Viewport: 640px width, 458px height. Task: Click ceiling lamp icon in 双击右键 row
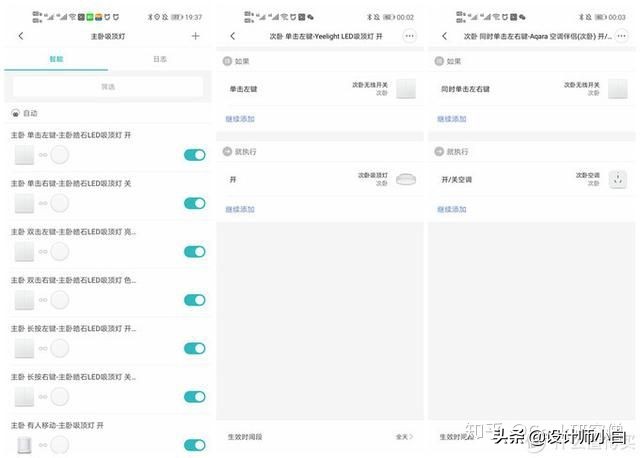(x=60, y=300)
